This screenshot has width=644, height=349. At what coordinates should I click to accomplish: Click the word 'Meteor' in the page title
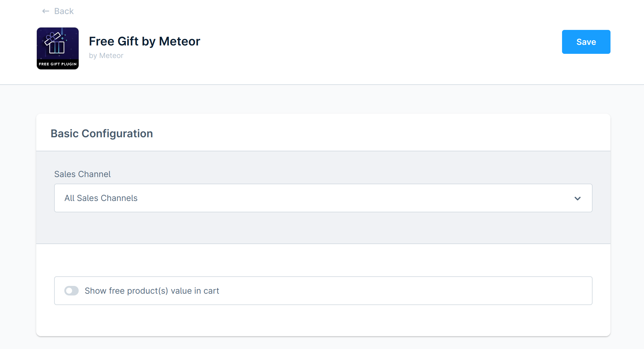179,41
